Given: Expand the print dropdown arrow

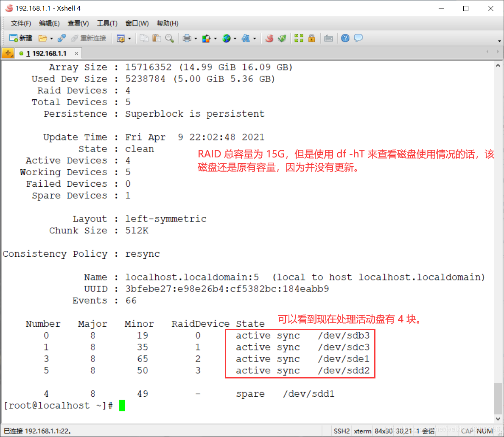Looking at the screenshot, I should point(196,39).
